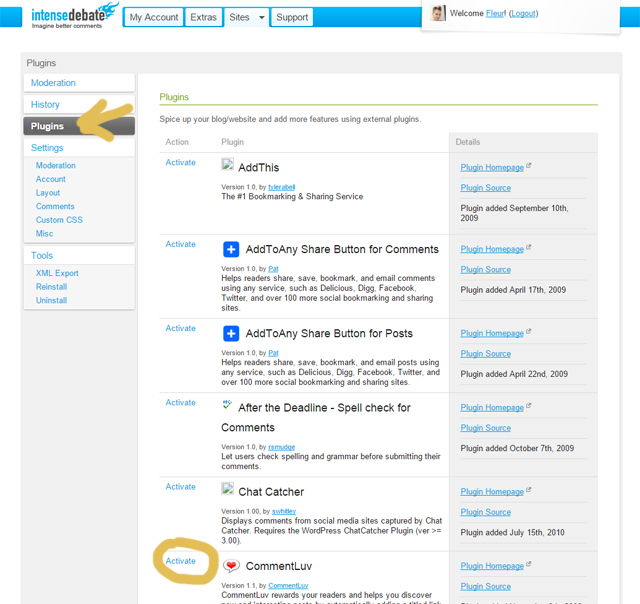
Task: Click AddToAny Share Button for Comments icon
Action: (231, 249)
